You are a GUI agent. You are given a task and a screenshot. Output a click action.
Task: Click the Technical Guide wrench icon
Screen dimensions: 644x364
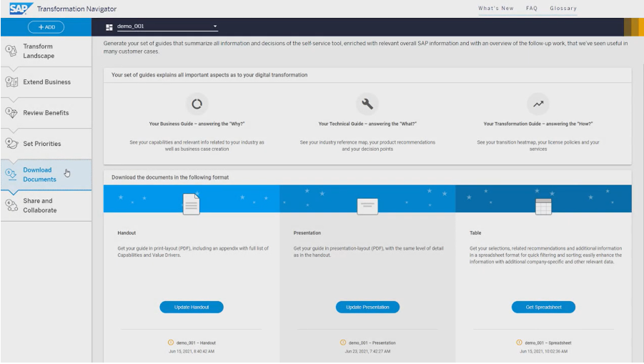(x=367, y=104)
